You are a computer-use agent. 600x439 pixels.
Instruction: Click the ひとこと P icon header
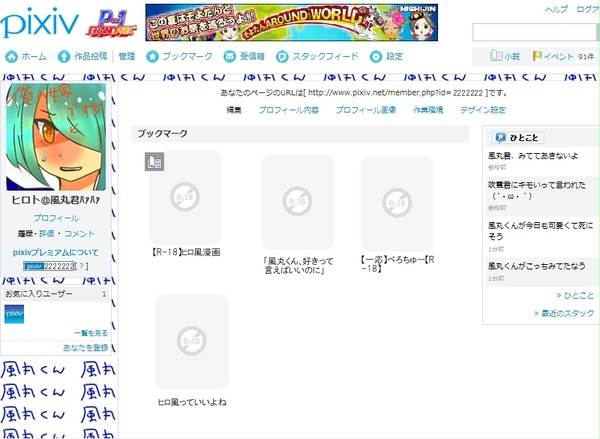point(517,138)
